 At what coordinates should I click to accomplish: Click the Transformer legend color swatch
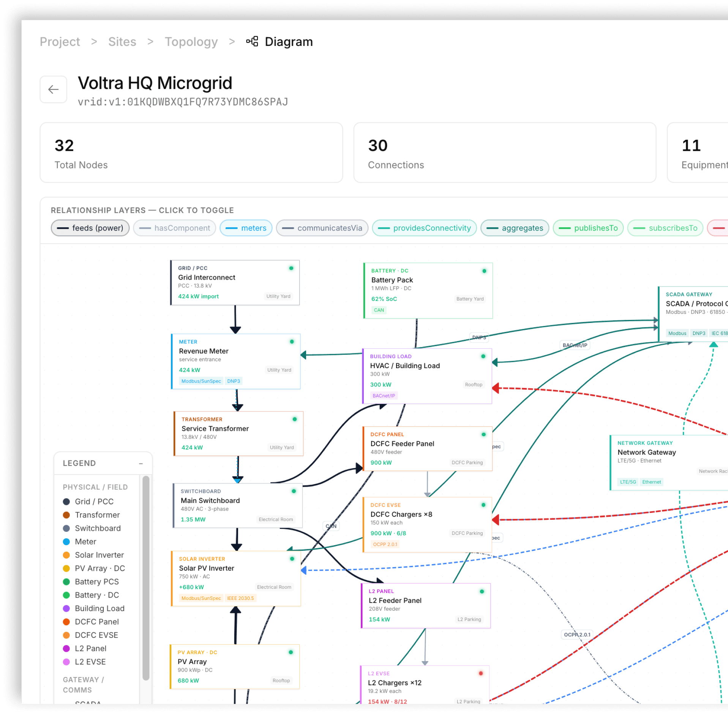coord(66,515)
